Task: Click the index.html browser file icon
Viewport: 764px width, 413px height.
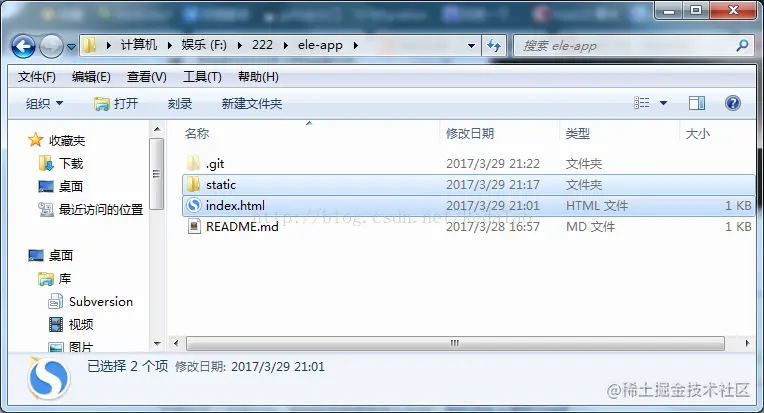Action: coord(194,205)
